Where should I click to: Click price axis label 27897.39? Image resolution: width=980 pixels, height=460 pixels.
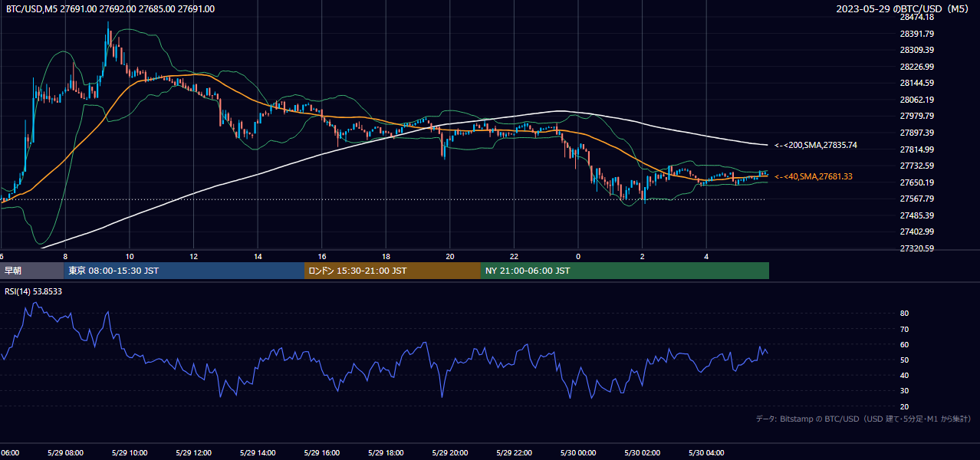coord(916,133)
